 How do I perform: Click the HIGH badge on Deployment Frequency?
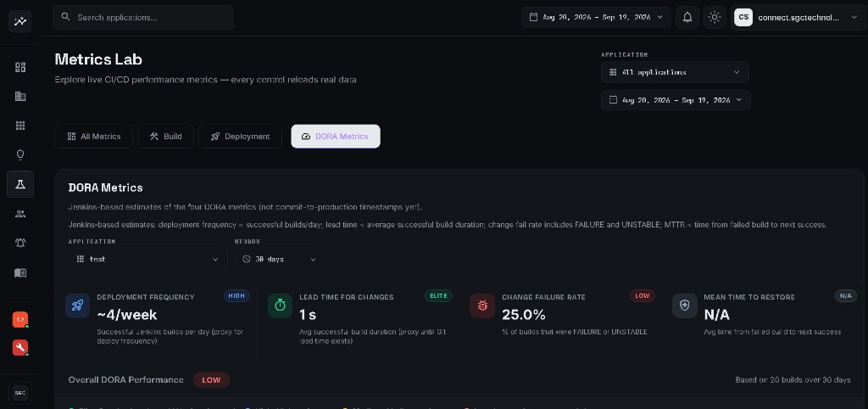236,296
